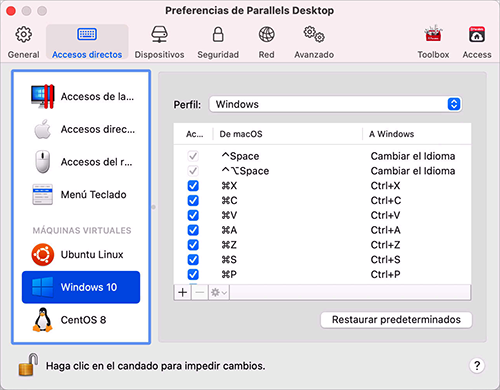
Task: Toggle the ^⌥Space shortcut checkbox
Action: coord(193,171)
